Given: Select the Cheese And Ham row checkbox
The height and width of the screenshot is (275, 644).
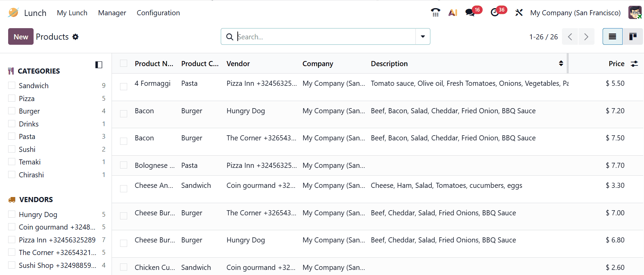Looking at the screenshot, I should (x=124, y=189).
